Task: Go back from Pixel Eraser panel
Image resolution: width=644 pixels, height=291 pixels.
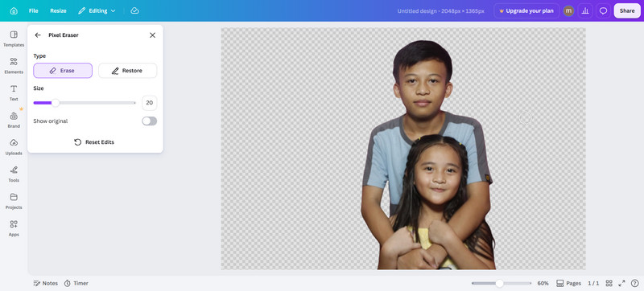Action: click(38, 35)
